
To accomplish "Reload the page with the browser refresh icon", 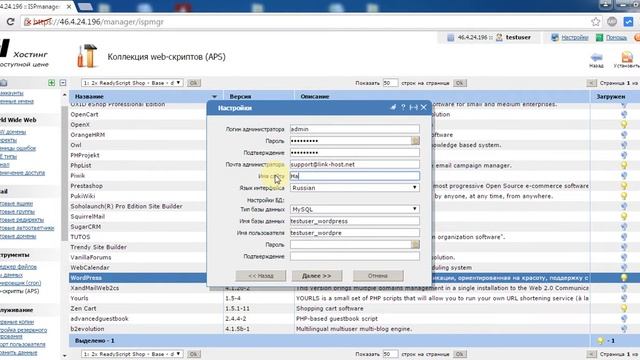I will pyautogui.click(x=11, y=22).
